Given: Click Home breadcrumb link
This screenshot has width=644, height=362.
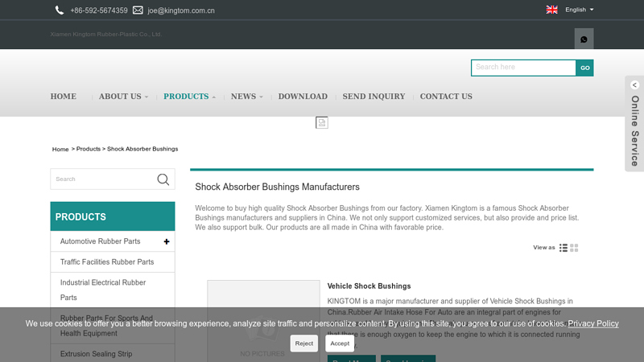Looking at the screenshot, I should click(60, 150).
